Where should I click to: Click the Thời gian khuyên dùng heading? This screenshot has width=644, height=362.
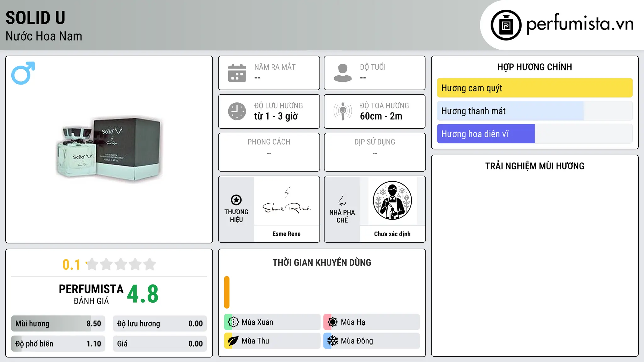tap(322, 263)
